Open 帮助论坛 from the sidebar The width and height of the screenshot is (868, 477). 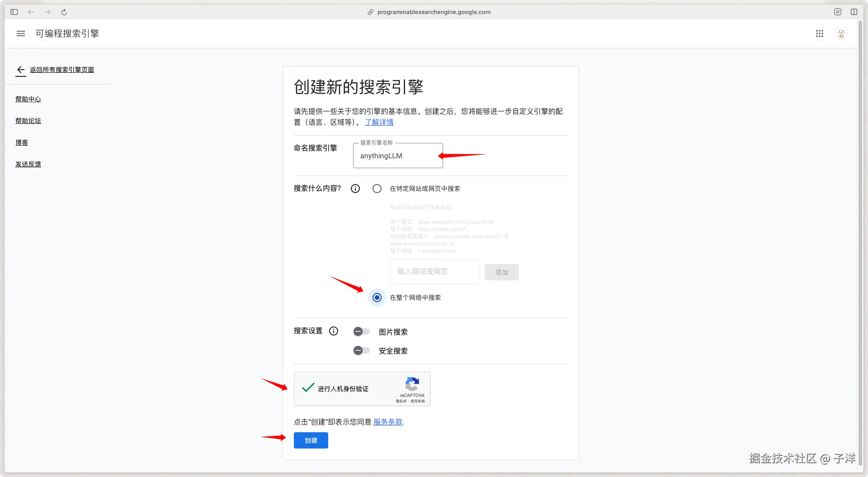pyautogui.click(x=28, y=121)
